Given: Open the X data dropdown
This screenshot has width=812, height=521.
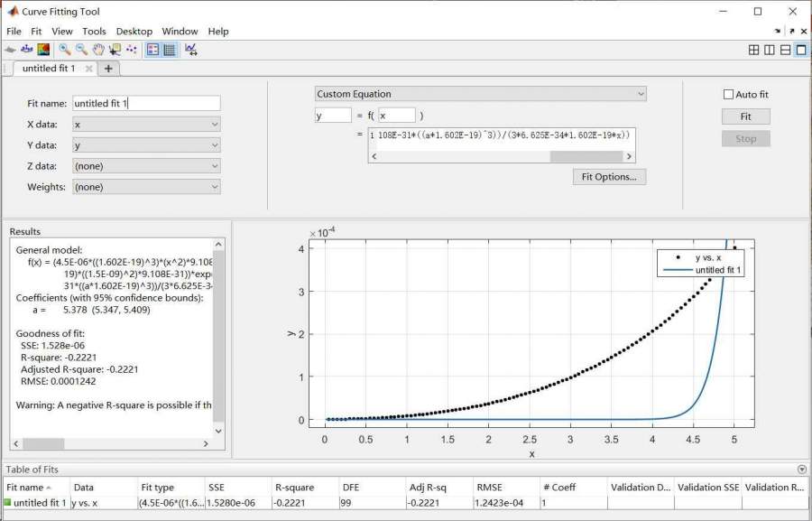Looking at the screenshot, I should [x=145, y=125].
